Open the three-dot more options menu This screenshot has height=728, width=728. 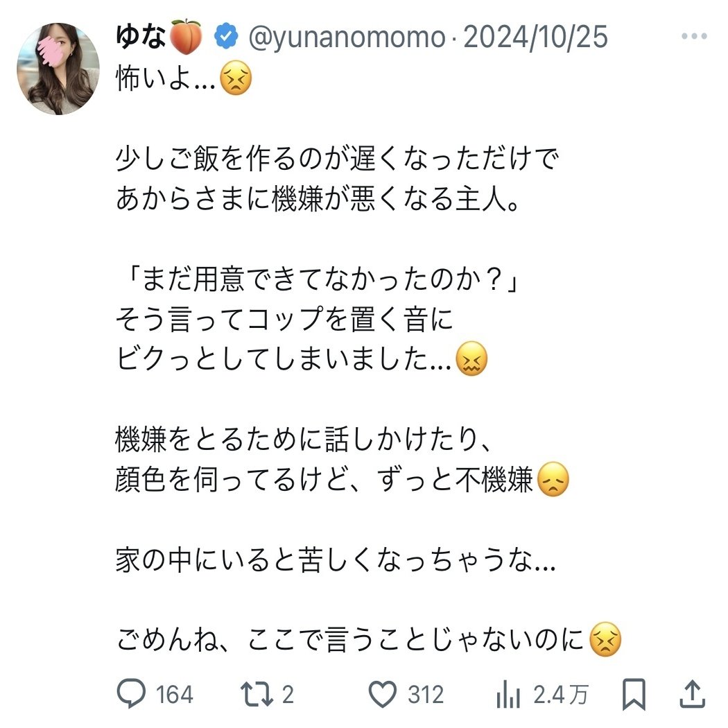pos(693,36)
